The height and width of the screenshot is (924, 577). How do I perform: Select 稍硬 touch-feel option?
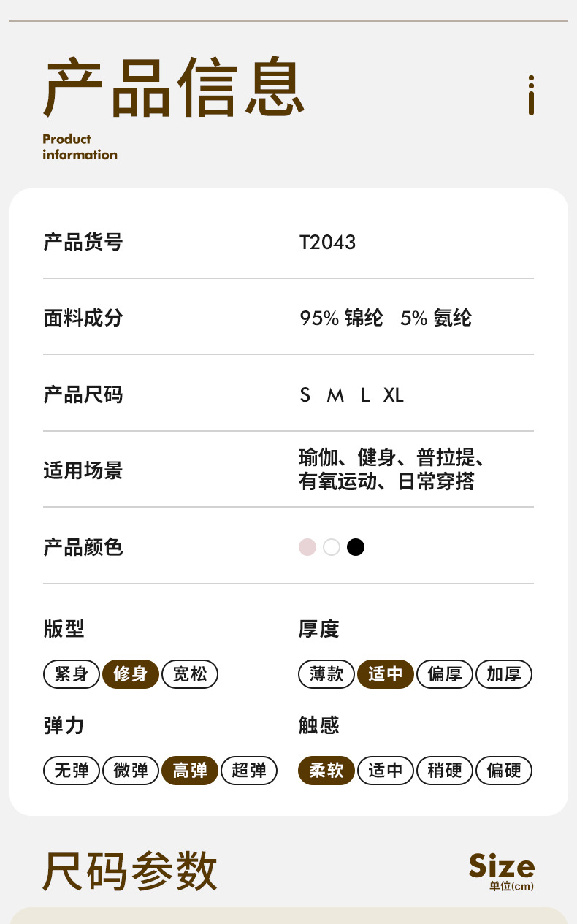tap(445, 771)
